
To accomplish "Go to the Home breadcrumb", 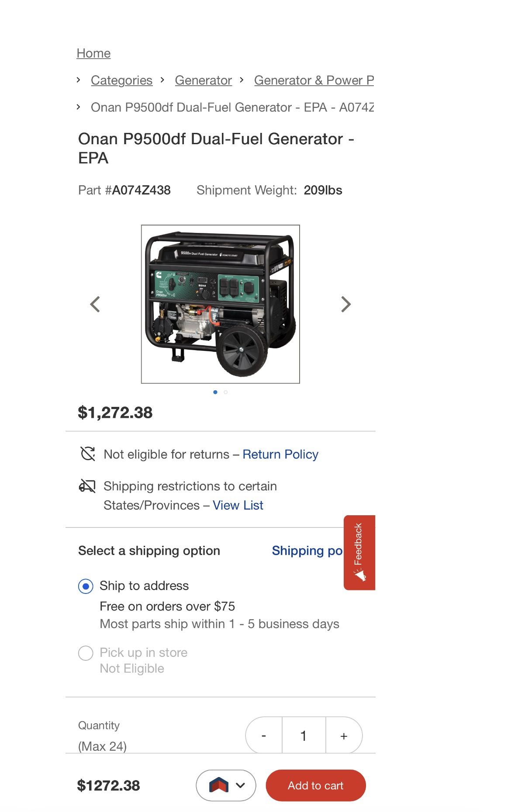I will point(93,53).
